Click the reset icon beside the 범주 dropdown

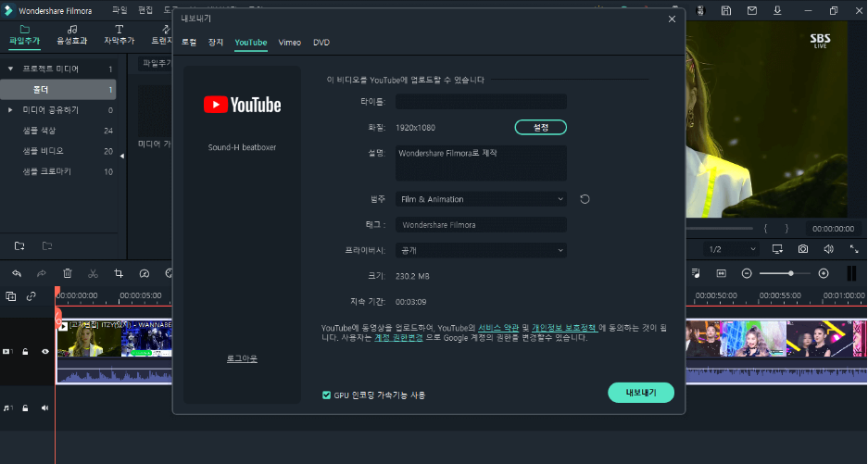585,199
